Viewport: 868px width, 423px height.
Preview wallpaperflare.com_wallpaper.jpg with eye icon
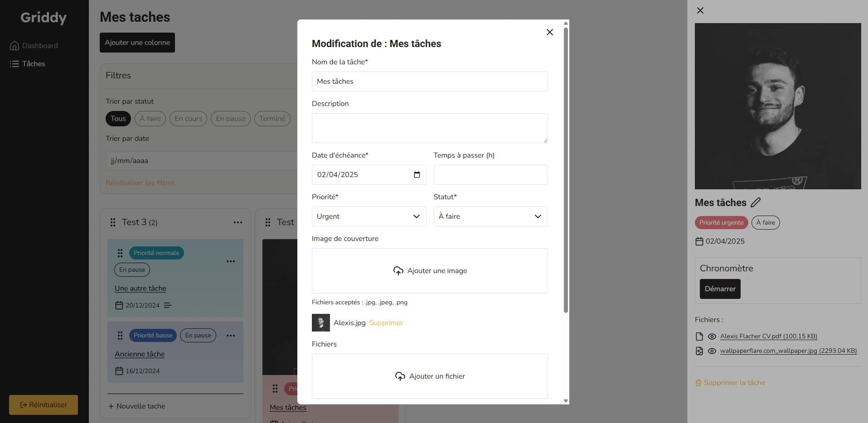pyautogui.click(x=712, y=351)
